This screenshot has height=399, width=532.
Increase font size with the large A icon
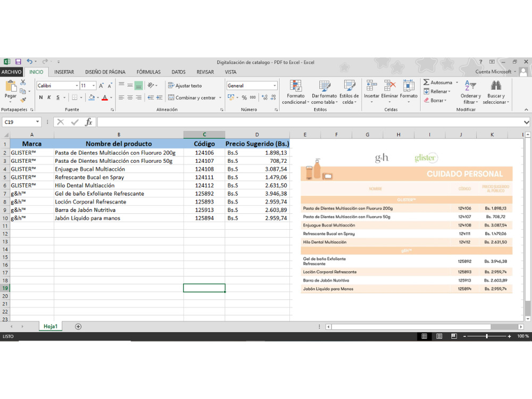pyautogui.click(x=101, y=86)
